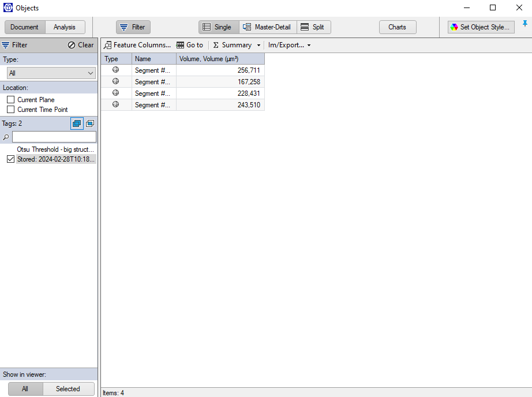
Task: Click the match-any tags icon
Action: point(77,123)
